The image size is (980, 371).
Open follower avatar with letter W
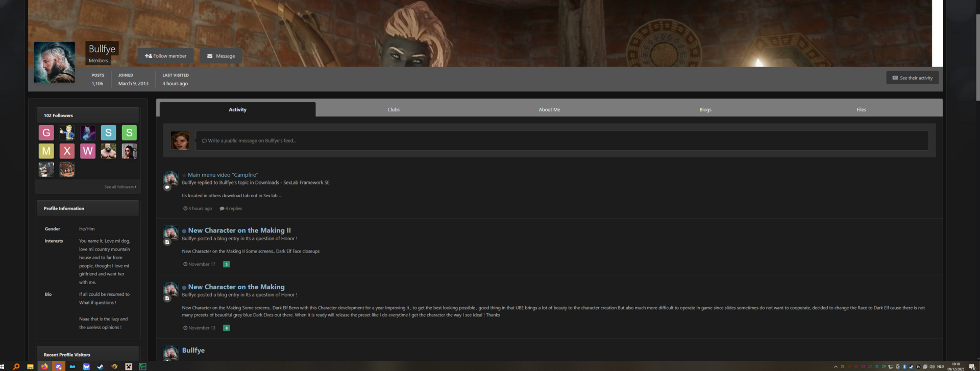[x=88, y=151]
